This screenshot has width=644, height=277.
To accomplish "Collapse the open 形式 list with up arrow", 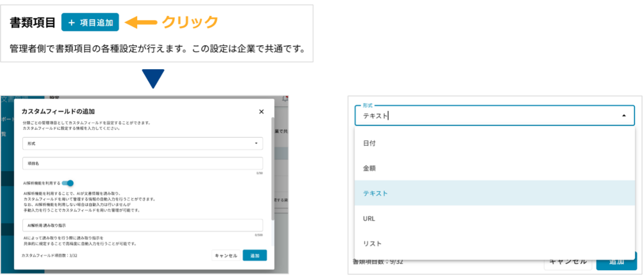I will [x=624, y=116].
